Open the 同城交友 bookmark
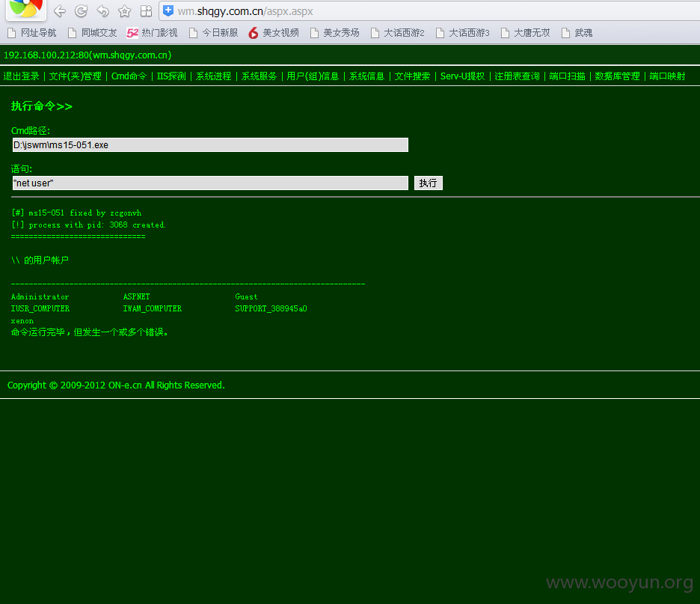 click(x=93, y=33)
